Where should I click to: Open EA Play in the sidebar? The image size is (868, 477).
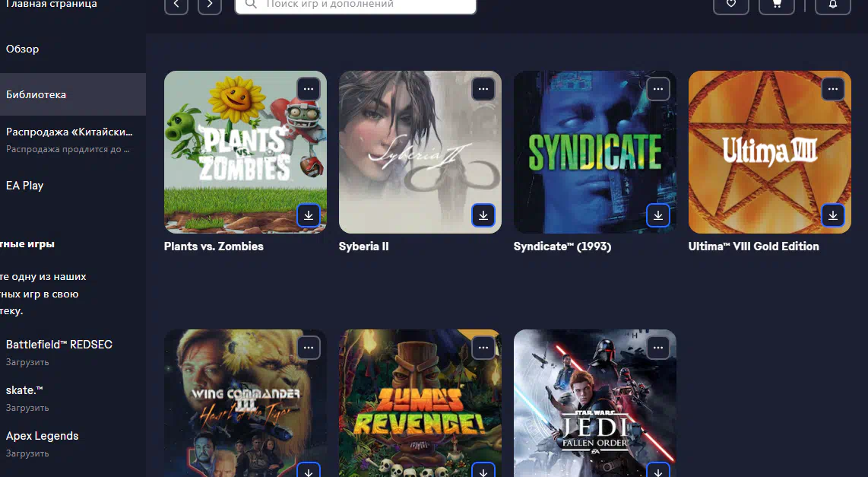pos(25,186)
